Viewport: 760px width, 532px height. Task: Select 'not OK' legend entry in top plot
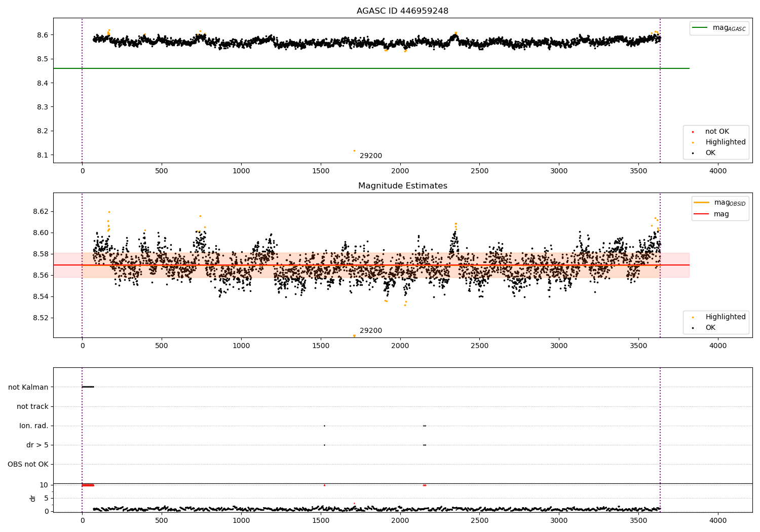point(717,132)
